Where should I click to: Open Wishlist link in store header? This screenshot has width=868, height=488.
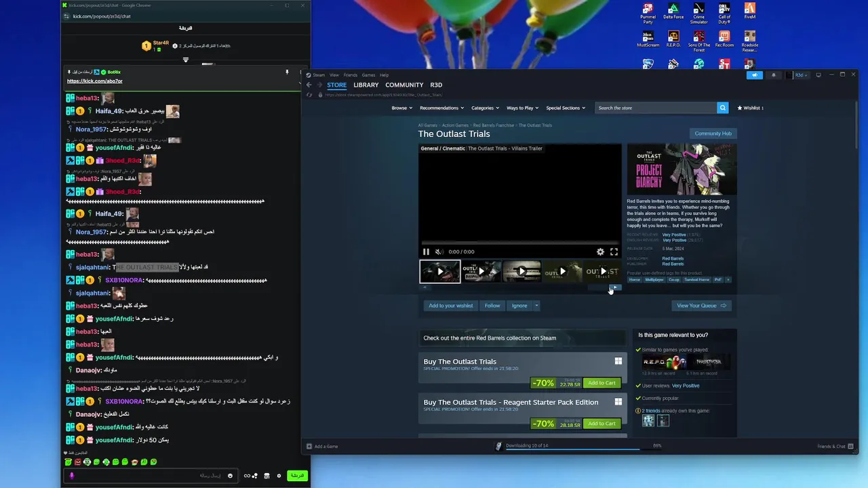click(x=750, y=108)
